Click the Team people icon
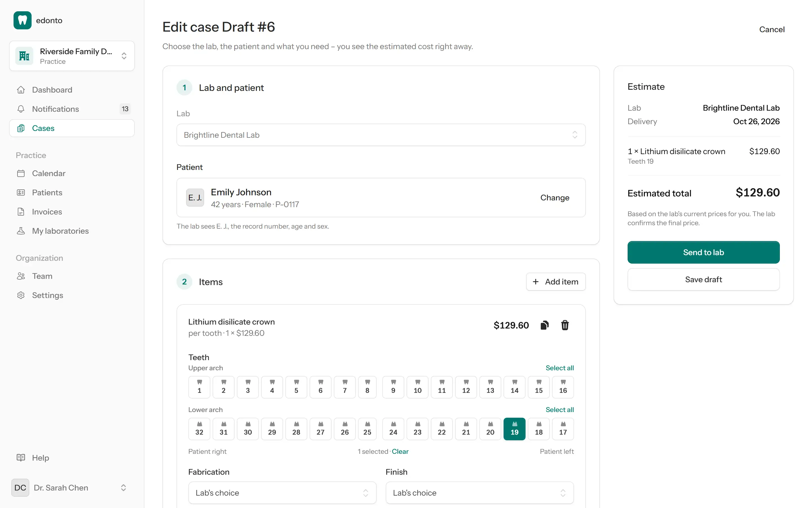The width and height of the screenshot is (812, 508). [x=21, y=276]
